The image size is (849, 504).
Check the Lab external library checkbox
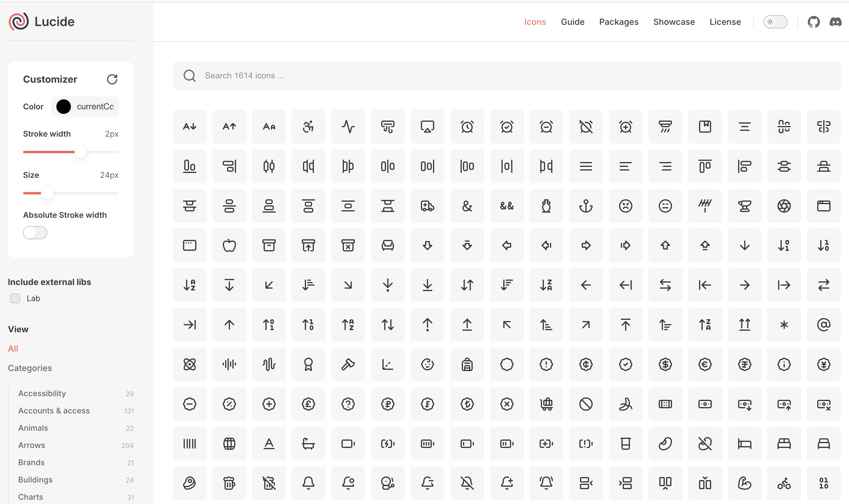[x=15, y=298]
